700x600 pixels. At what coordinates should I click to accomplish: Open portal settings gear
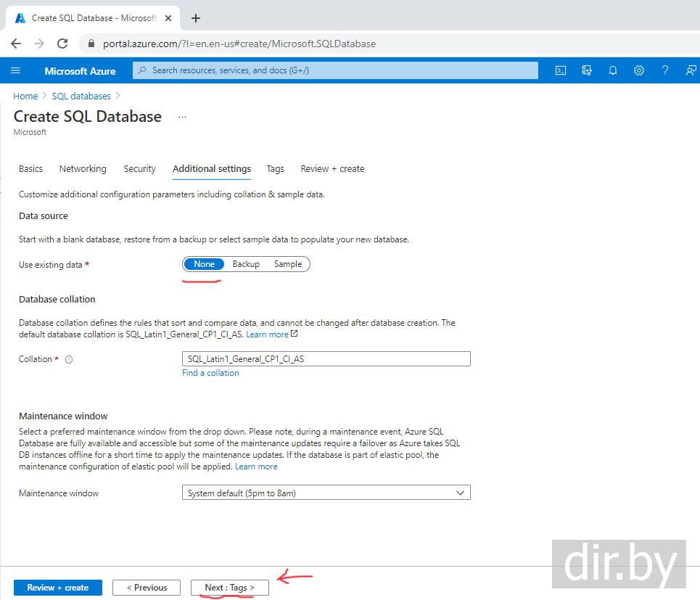coord(639,70)
